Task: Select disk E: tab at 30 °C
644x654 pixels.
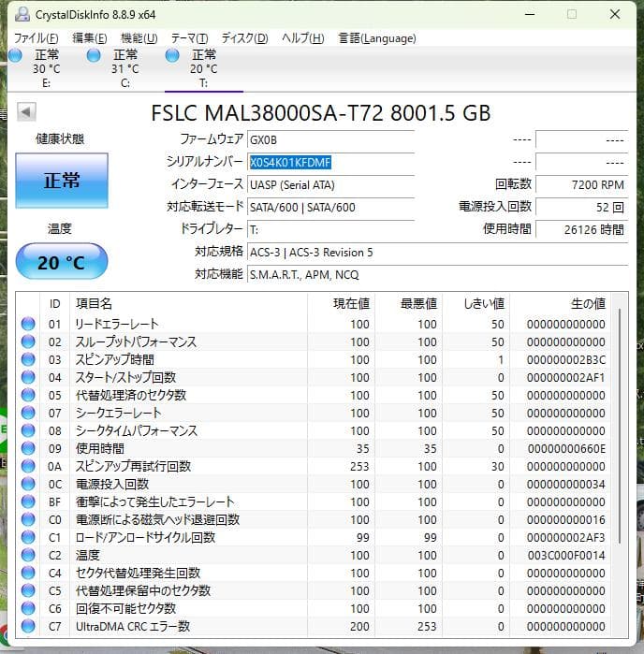Action: (46, 69)
